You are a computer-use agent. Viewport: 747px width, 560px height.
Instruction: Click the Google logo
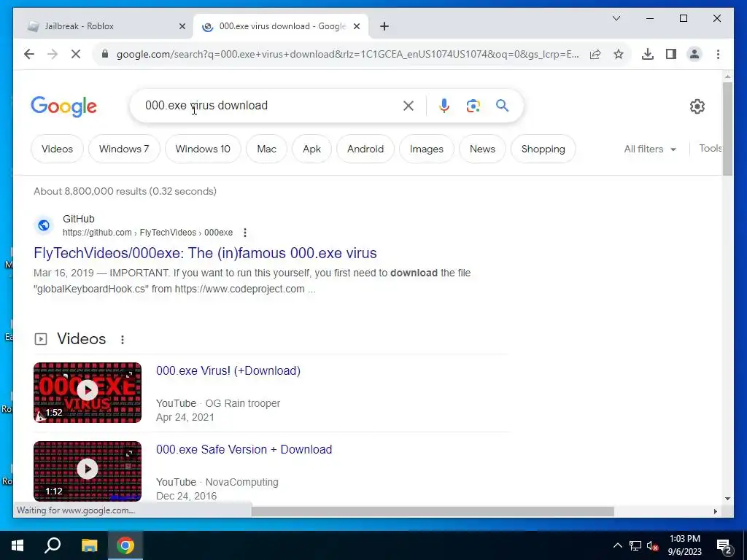coord(64,106)
